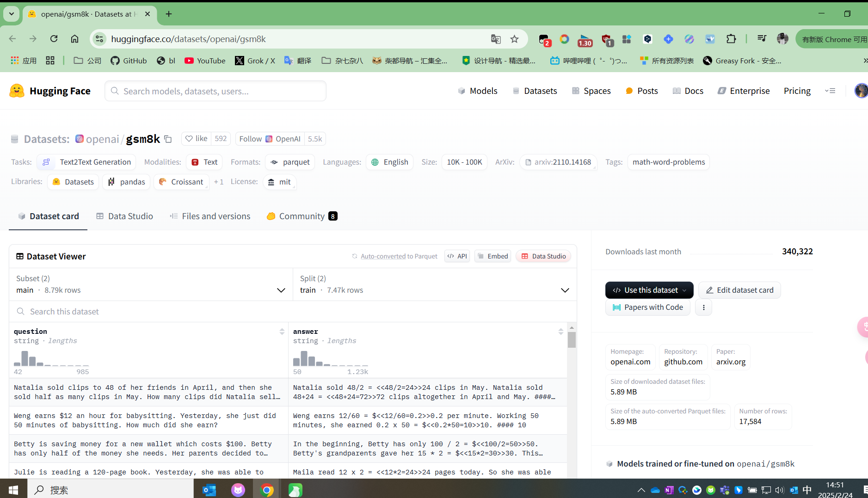Open the Datasets nav item
Viewport: 868px width, 498px height.
coord(535,91)
